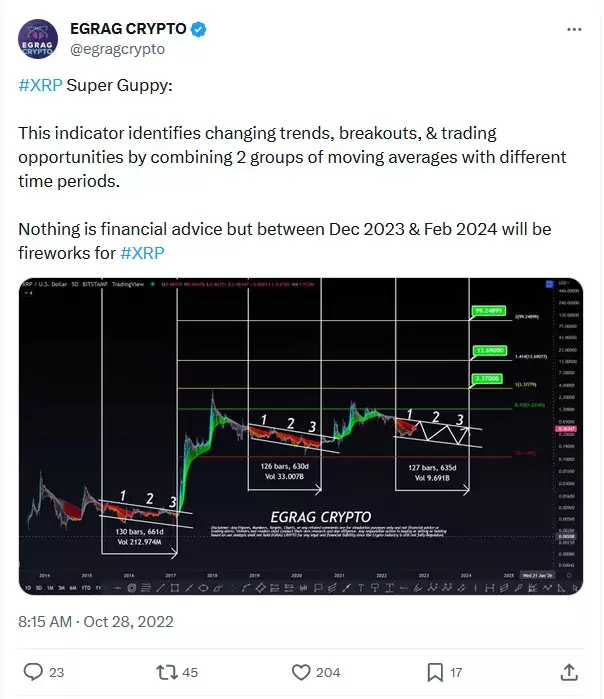Click the 8:15 AM Oct 28, 2022 timestamp

95,621
